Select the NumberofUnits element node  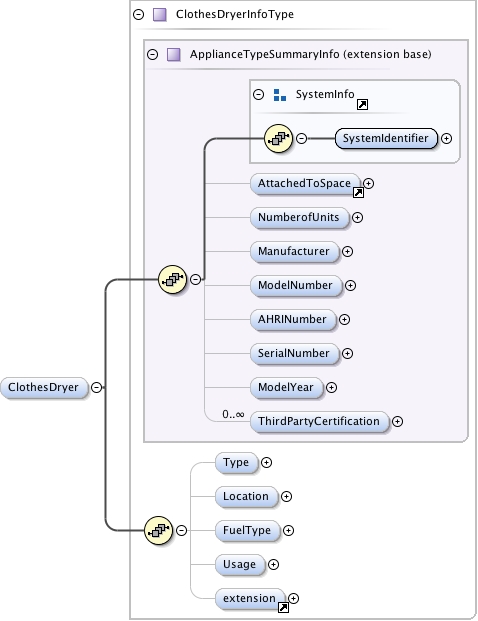click(x=299, y=217)
